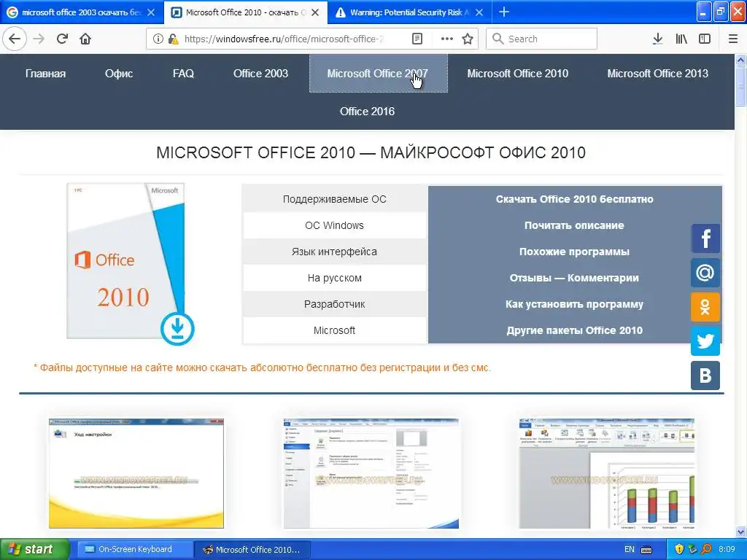Open the installation progress screenshot thumbnail
Screen dimensions: 747x560
(x=136, y=473)
